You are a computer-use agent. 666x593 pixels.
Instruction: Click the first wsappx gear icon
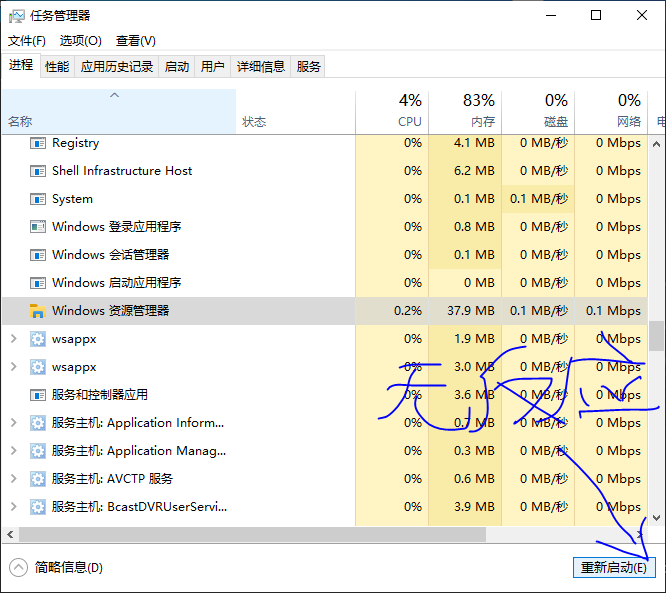(38, 339)
